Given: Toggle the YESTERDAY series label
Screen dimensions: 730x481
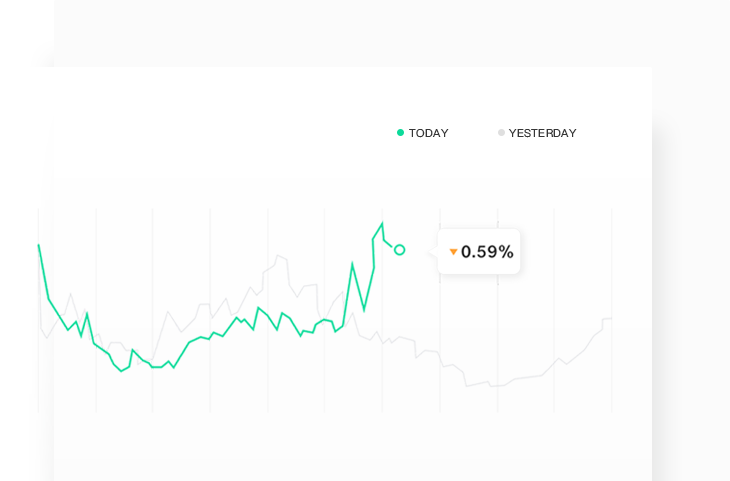Looking at the screenshot, I should pyautogui.click(x=542, y=133).
